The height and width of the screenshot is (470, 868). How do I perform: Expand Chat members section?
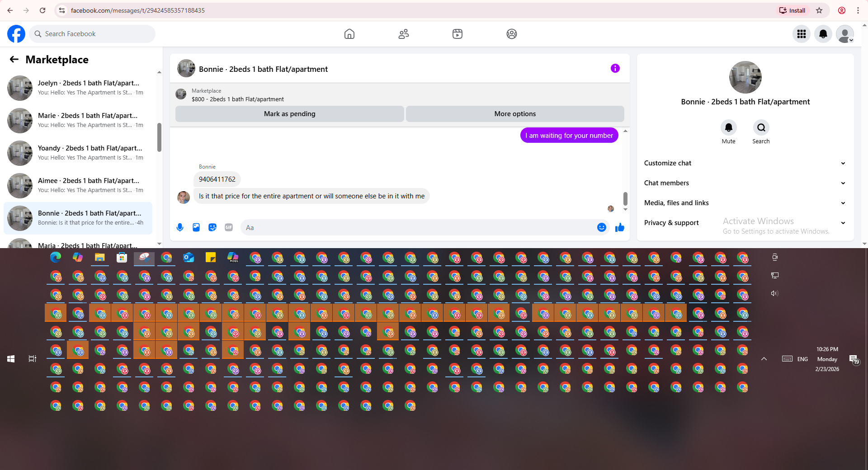(x=745, y=183)
